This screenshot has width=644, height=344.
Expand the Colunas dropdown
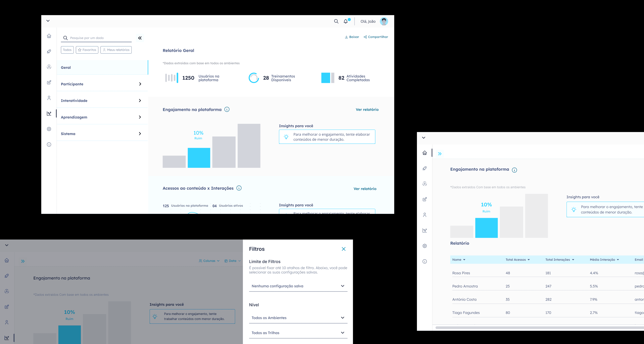pos(209,261)
